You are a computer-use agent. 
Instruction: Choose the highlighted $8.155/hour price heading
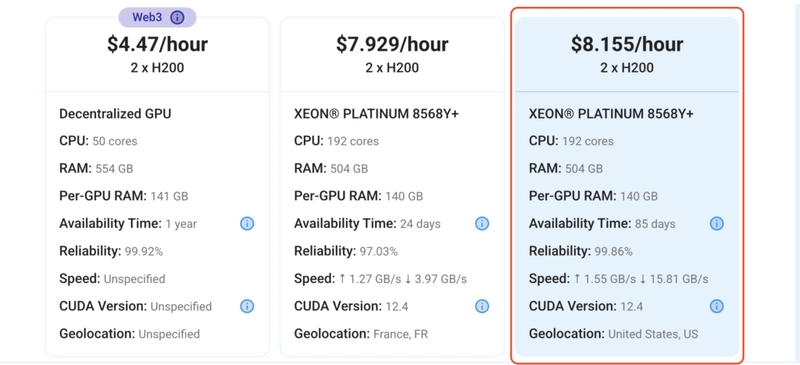627,44
